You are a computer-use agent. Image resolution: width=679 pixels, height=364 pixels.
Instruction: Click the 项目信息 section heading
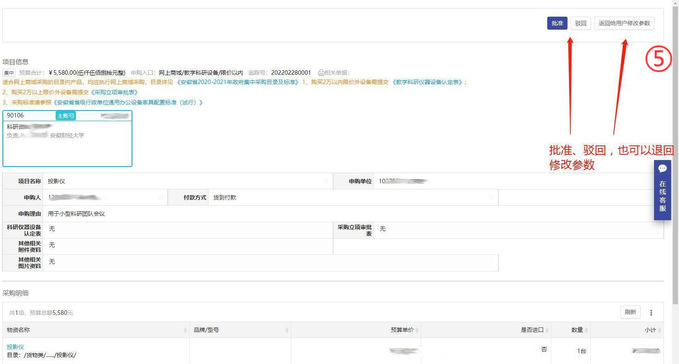pyautogui.click(x=15, y=62)
